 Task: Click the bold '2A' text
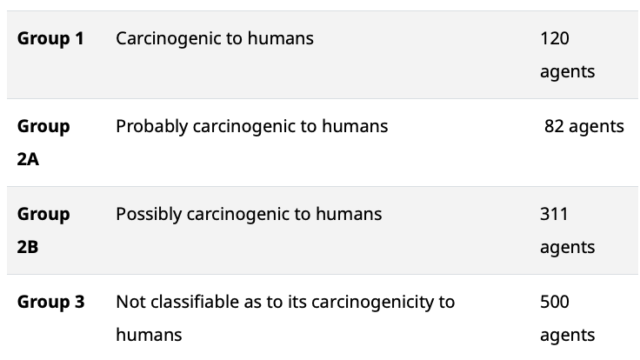(28, 159)
